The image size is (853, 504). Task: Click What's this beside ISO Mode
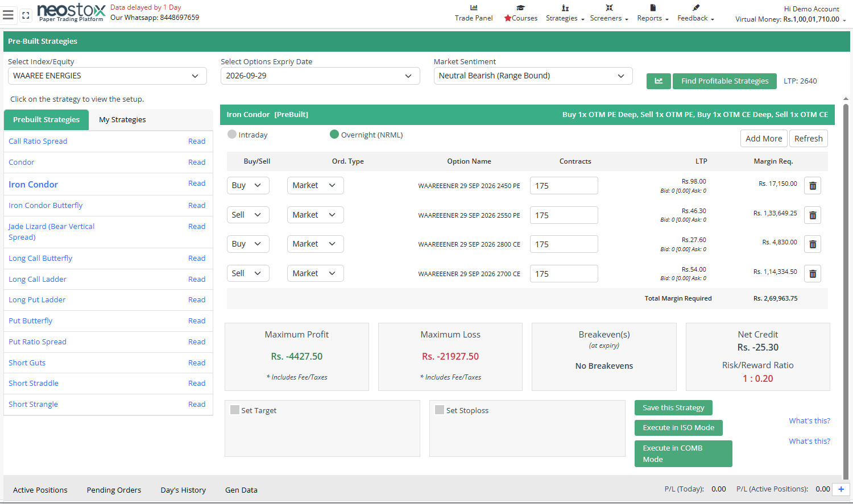click(809, 421)
